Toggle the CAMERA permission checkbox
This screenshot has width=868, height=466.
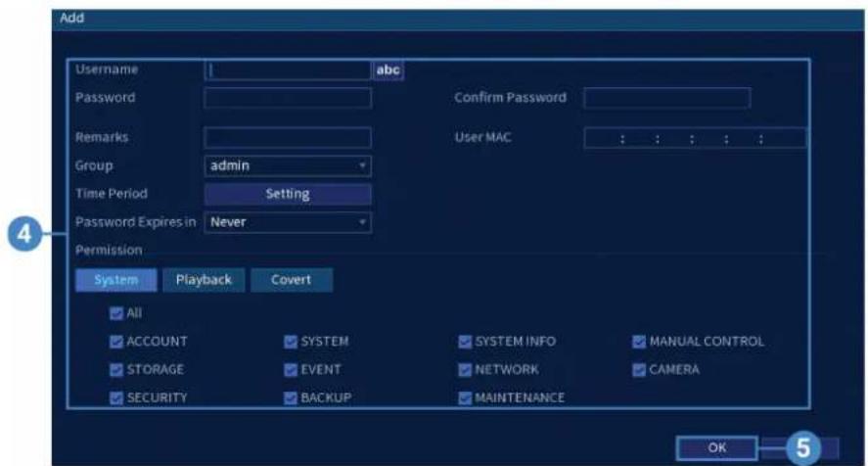(x=639, y=370)
